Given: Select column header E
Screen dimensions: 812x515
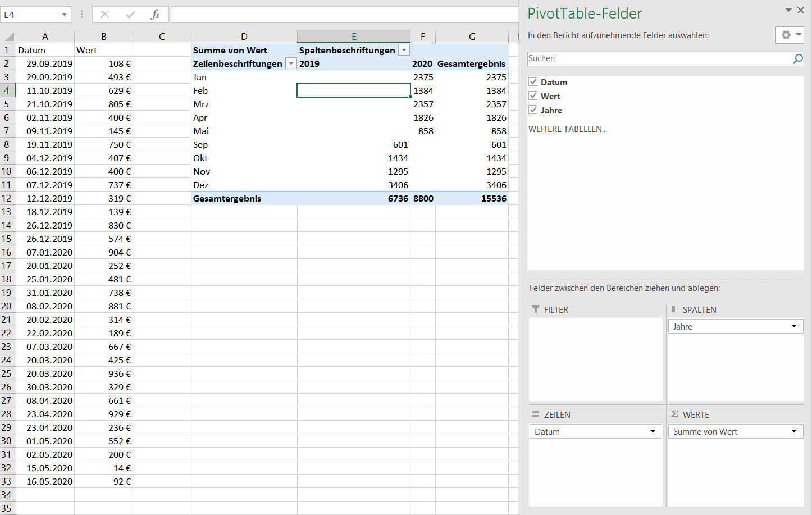Looking at the screenshot, I should [354, 37].
